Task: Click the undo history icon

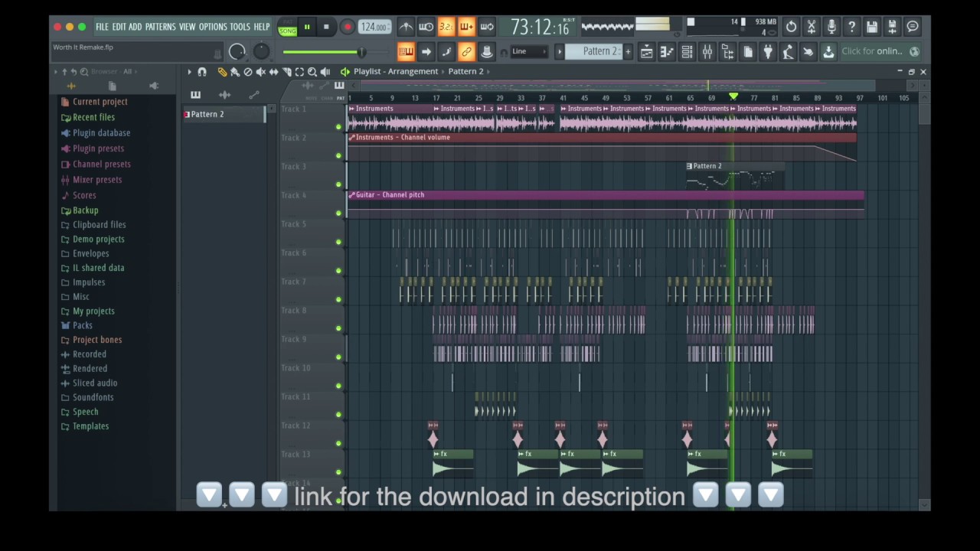Action: [x=791, y=27]
